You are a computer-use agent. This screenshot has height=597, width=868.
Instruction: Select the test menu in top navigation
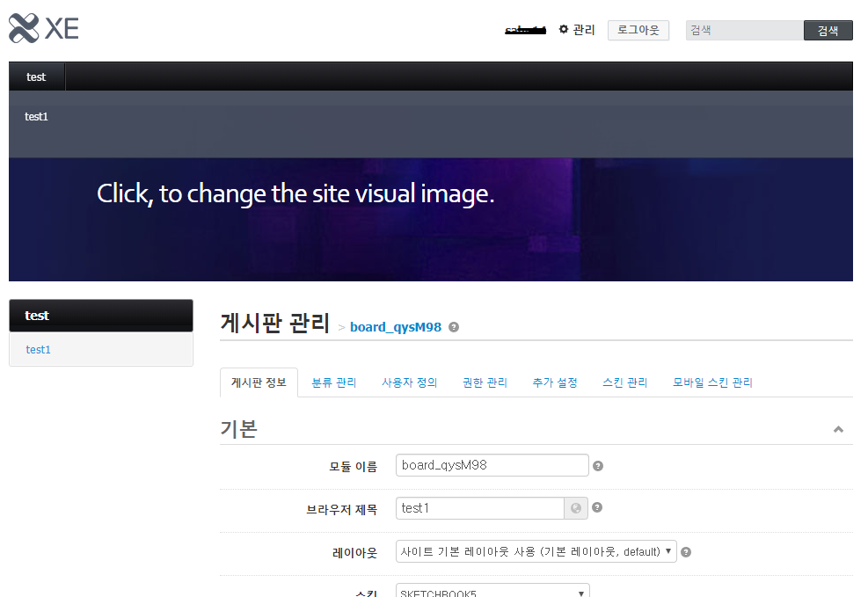[x=37, y=76]
